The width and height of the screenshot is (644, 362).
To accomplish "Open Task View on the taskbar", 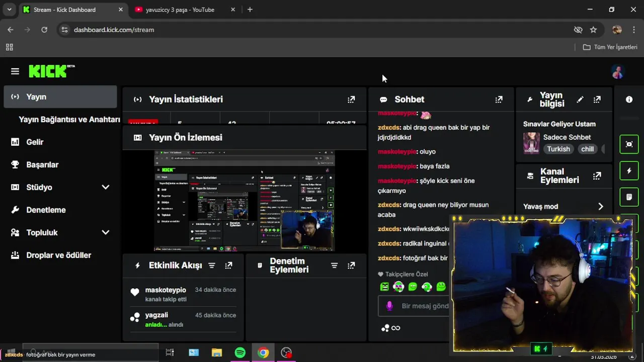I will tap(170, 352).
